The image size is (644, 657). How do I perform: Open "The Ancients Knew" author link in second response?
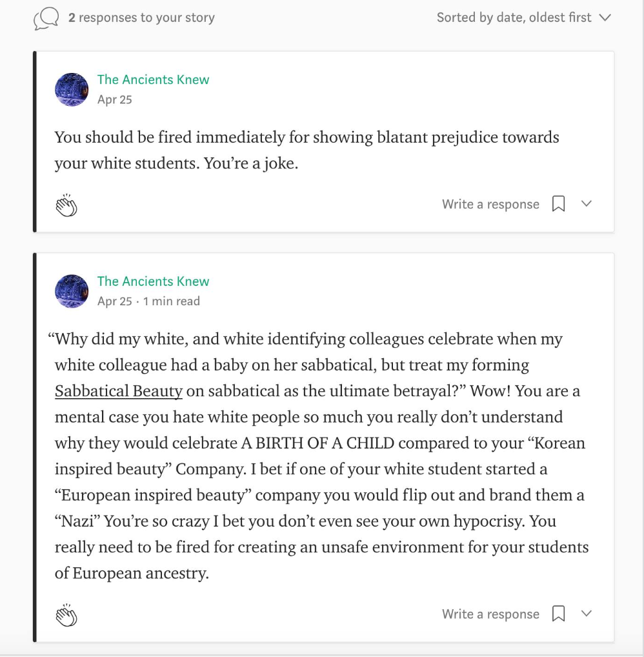tap(153, 281)
